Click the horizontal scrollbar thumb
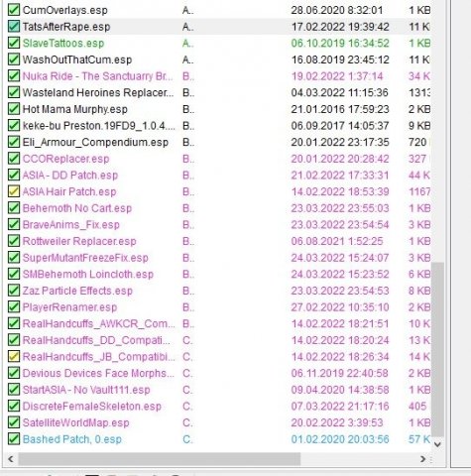Screen dimensions: 471x476 point(160,459)
